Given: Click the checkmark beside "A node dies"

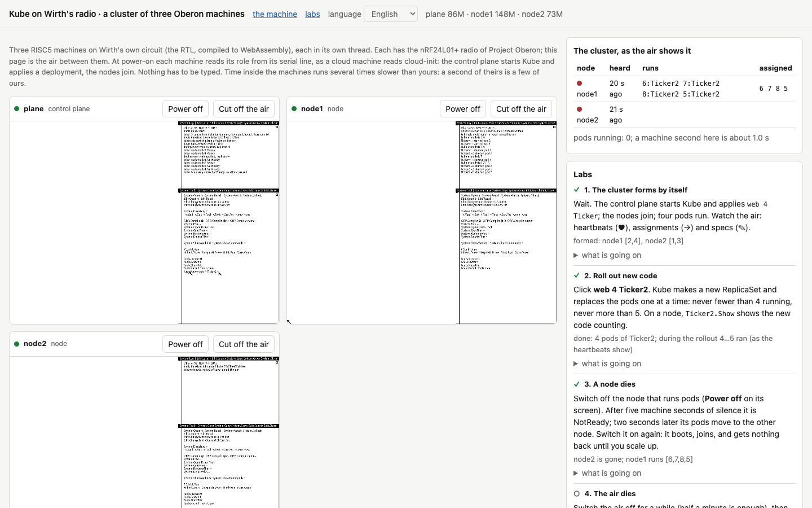Looking at the screenshot, I should [577, 384].
